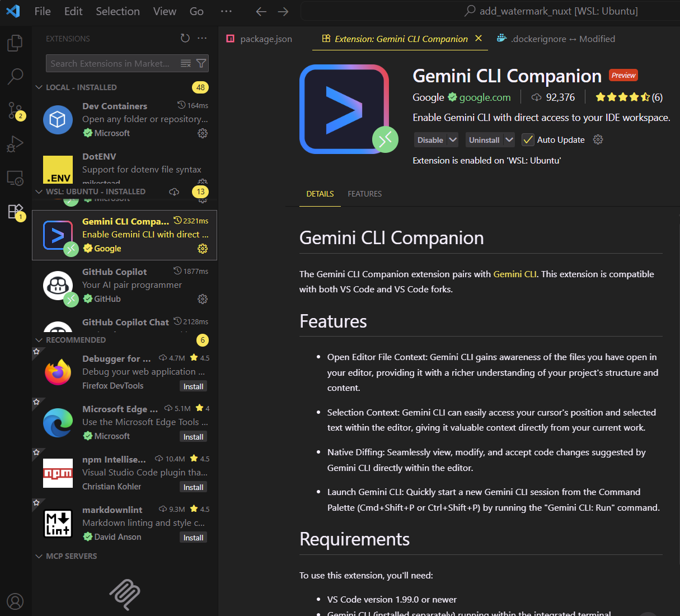Open Run and Debug view
Image resolution: width=680 pixels, height=616 pixels.
point(15,144)
